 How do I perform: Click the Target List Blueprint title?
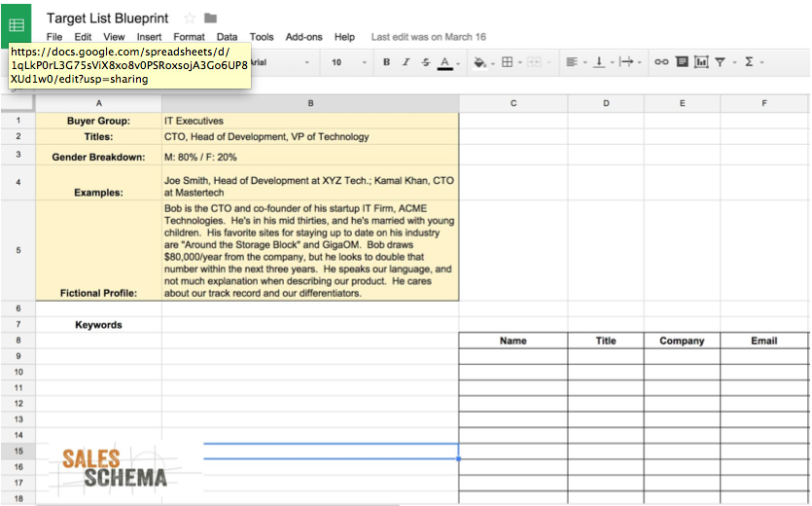tap(107, 18)
